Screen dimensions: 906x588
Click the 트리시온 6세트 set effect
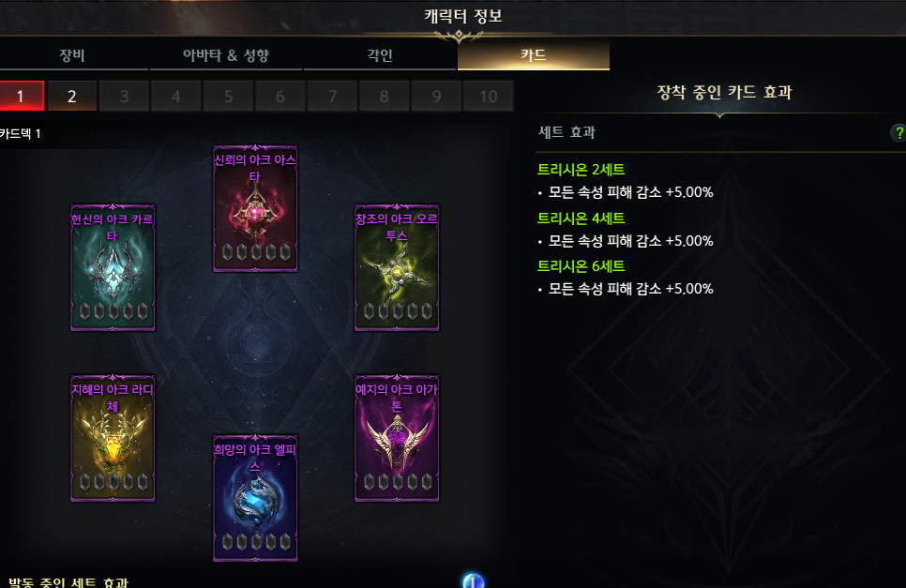(x=581, y=265)
